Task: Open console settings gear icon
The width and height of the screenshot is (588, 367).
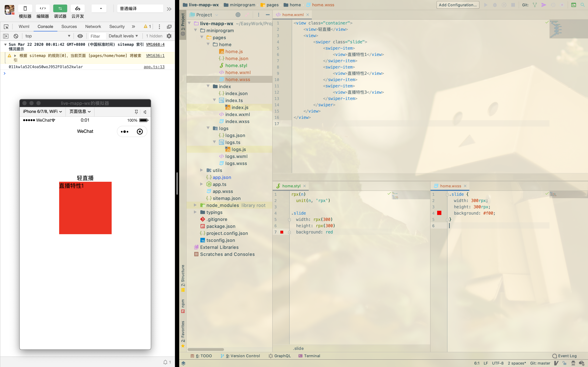Action: (x=169, y=36)
